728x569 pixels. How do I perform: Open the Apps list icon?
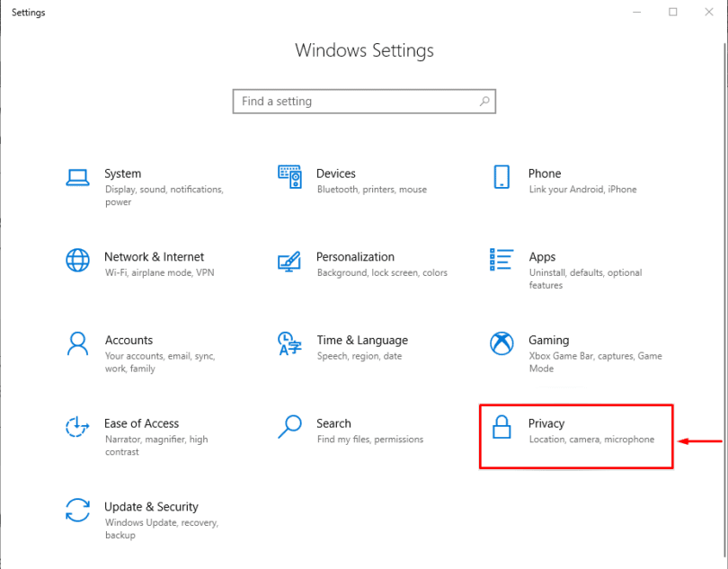pyautogui.click(x=502, y=259)
